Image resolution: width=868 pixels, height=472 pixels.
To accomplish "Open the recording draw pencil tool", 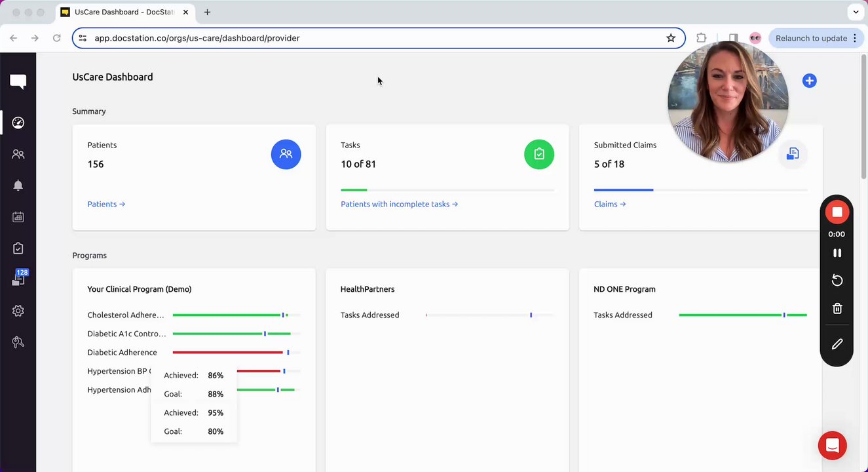I will [837, 344].
